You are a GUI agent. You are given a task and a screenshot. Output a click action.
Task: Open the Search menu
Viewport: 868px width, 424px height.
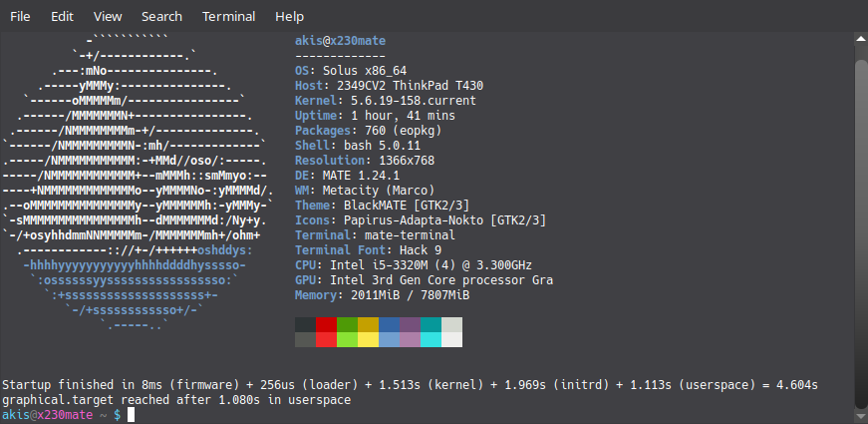tap(161, 17)
